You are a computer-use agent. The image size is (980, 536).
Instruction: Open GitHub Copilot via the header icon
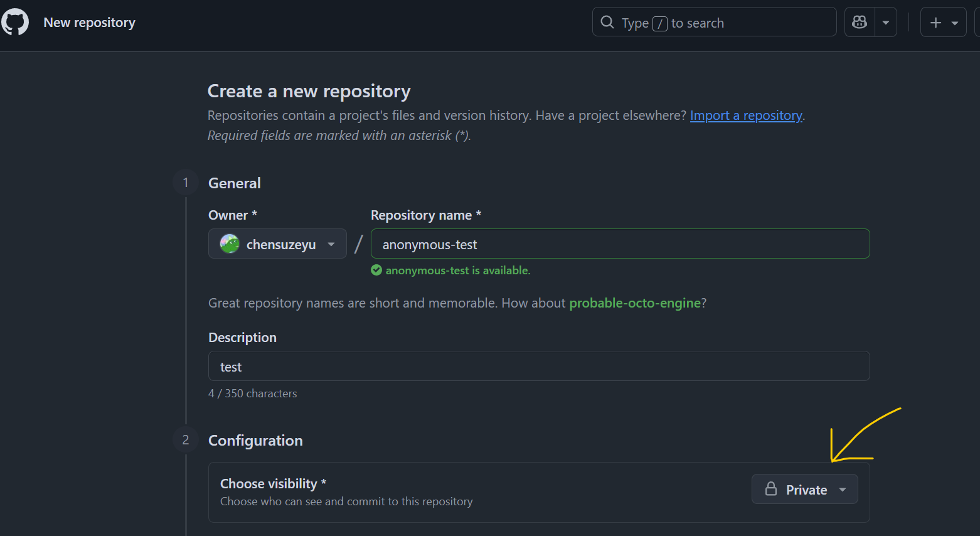(x=859, y=21)
